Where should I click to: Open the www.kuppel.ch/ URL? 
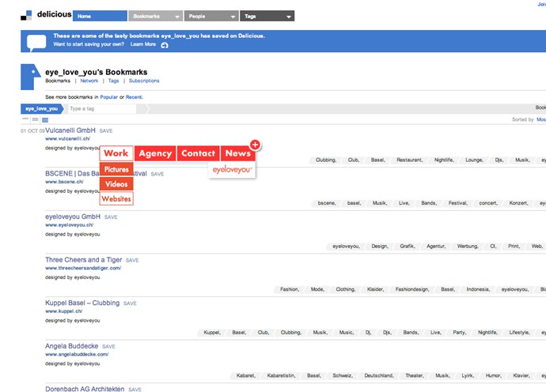64,311
